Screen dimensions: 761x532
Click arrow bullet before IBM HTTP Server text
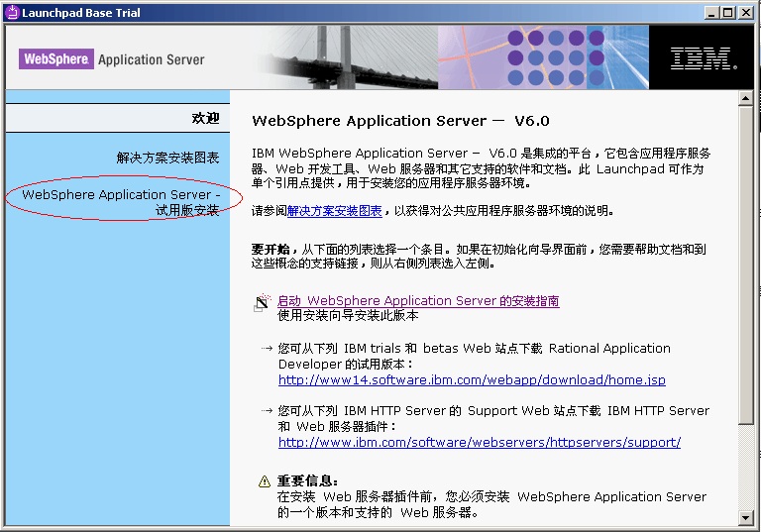tap(267, 411)
